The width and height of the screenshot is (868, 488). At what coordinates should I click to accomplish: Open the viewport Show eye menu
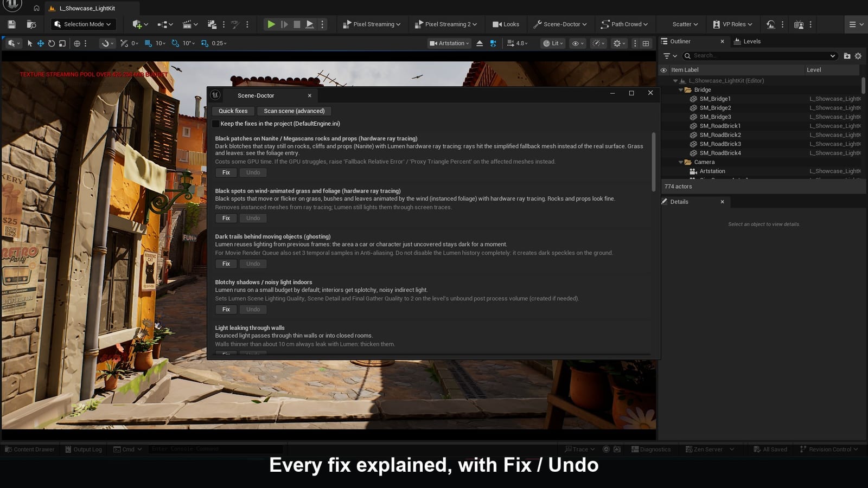578,43
